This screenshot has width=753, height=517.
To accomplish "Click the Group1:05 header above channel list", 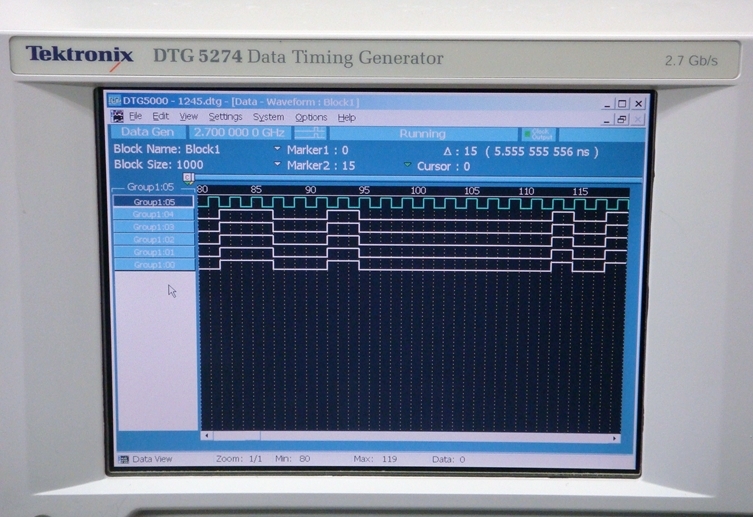I will coord(150,187).
